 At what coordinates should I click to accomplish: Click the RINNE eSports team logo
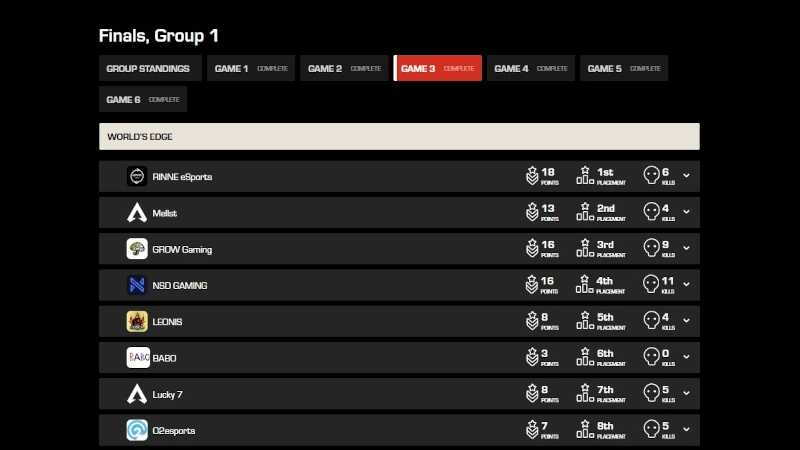pos(137,177)
